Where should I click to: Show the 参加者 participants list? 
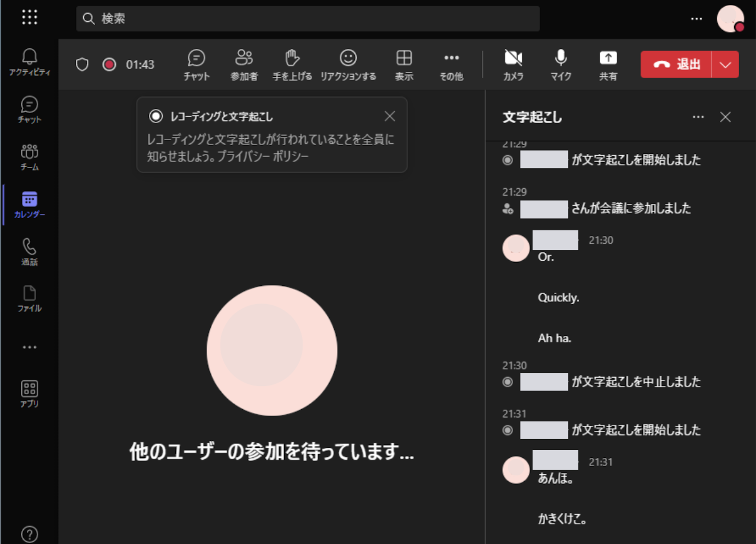pyautogui.click(x=244, y=65)
